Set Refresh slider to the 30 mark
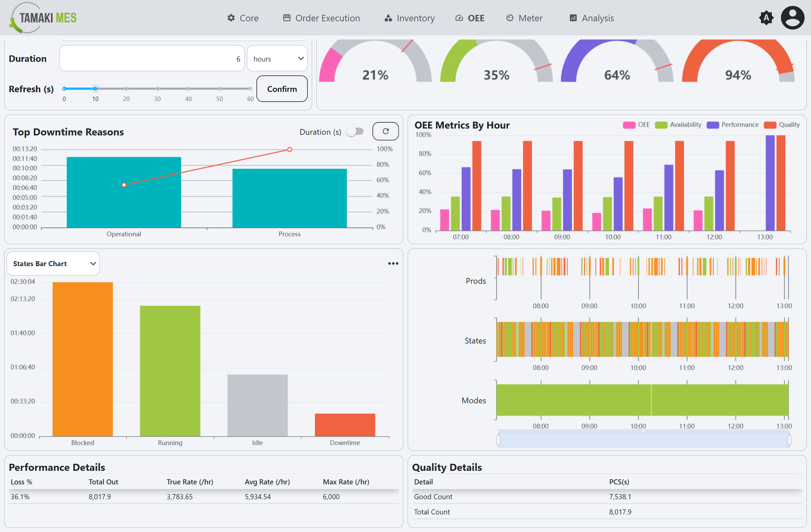This screenshot has width=811, height=532. pos(157,88)
